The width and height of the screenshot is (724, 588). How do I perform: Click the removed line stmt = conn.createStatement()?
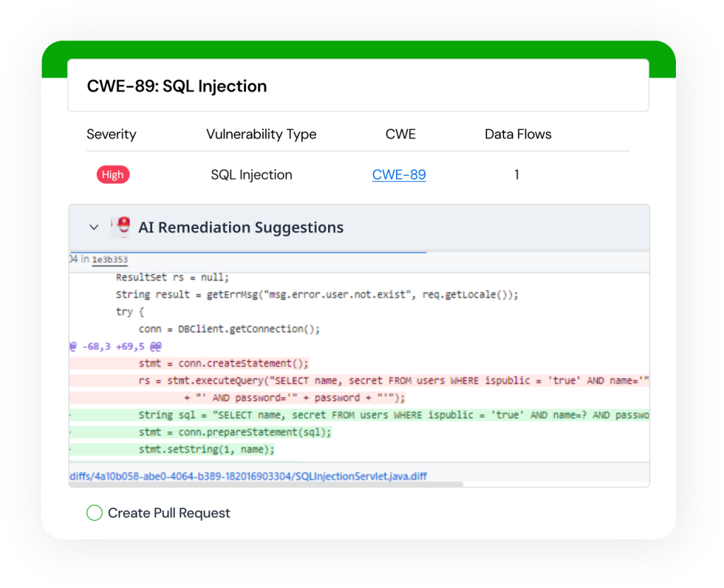[223, 363]
